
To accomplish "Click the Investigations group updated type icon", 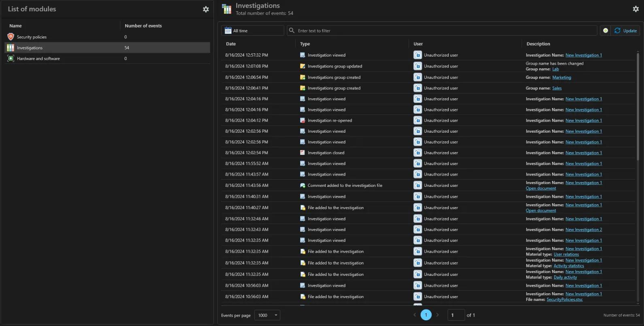I will (303, 66).
